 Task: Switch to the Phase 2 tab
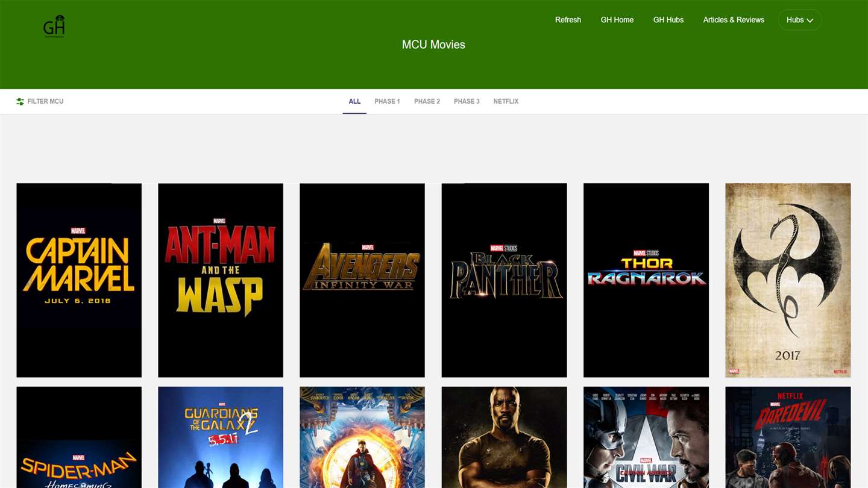click(427, 101)
